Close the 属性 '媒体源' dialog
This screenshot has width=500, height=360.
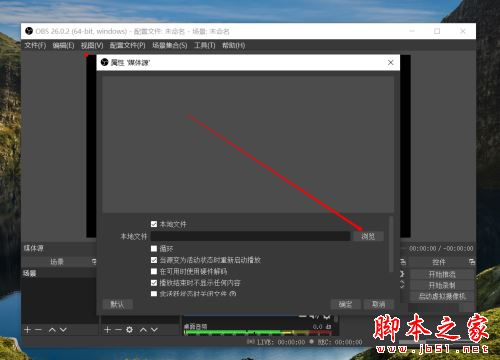click(391, 62)
